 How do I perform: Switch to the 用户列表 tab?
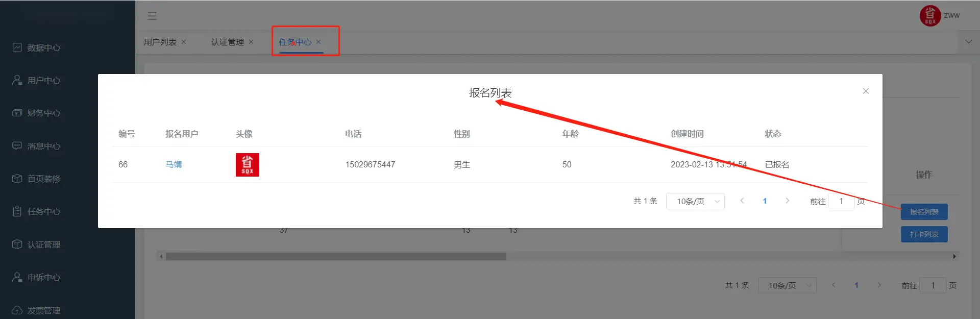(160, 42)
